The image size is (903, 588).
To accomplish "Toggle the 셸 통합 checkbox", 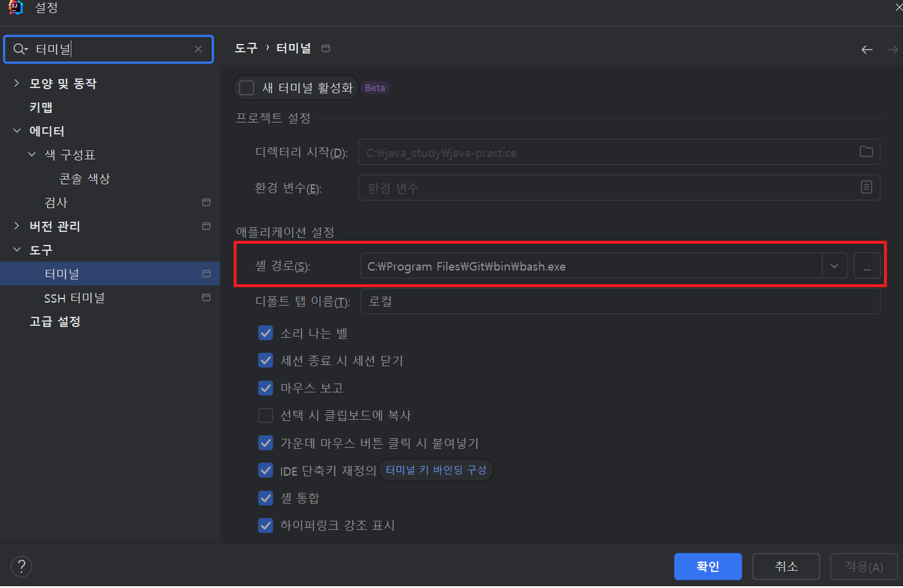I will [266, 498].
